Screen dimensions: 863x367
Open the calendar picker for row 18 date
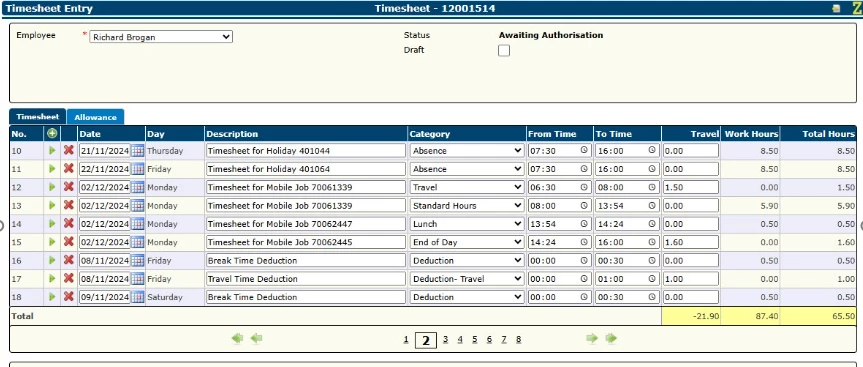click(137, 297)
